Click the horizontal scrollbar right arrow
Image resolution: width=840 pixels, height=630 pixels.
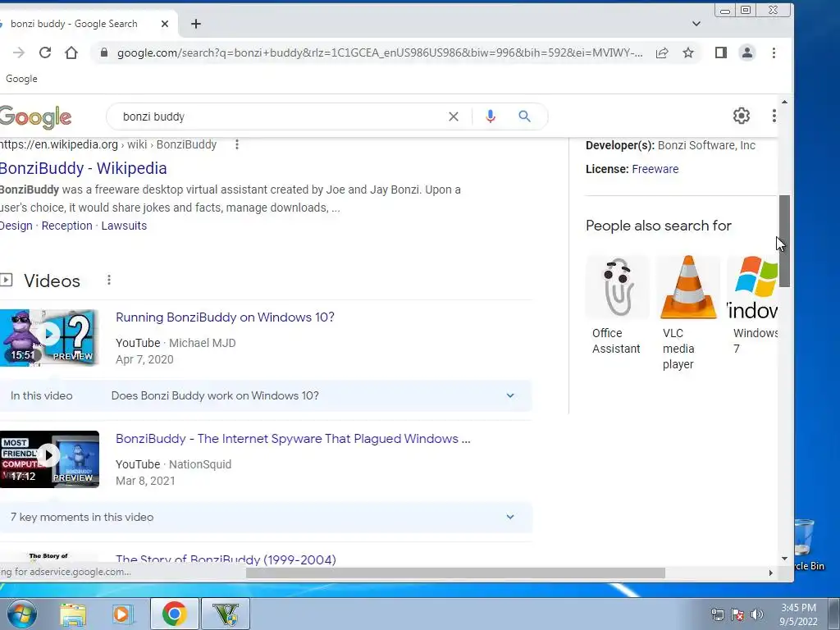click(771, 573)
